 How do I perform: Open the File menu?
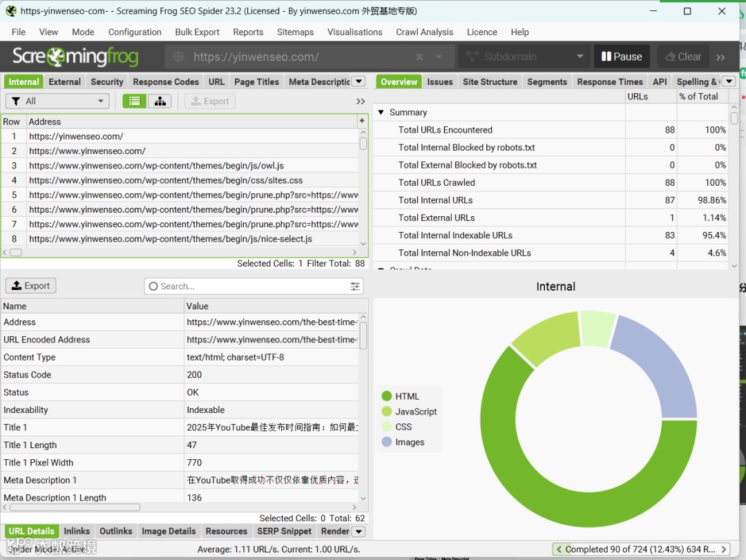(x=19, y=32)
